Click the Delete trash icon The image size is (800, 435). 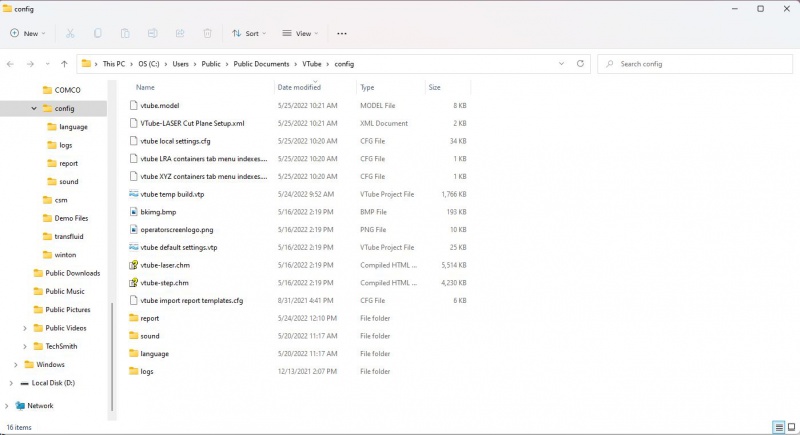(x=208, y=33)
